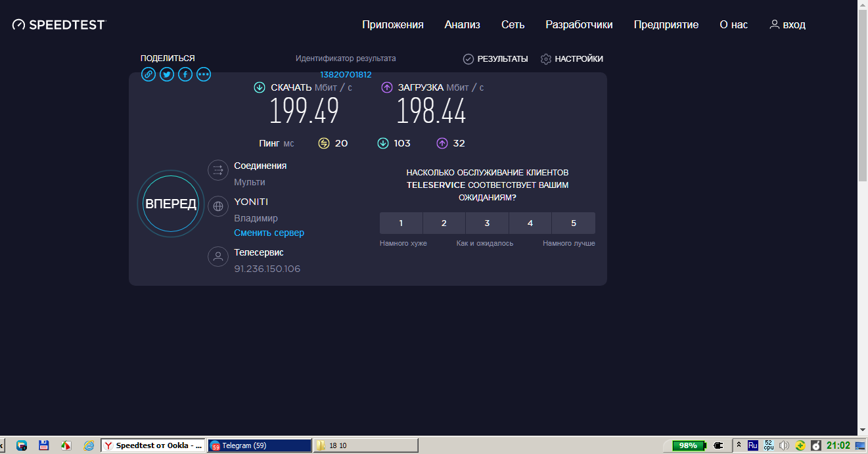Open the НАСТРОЙКИ settings page

coord(572,59)
